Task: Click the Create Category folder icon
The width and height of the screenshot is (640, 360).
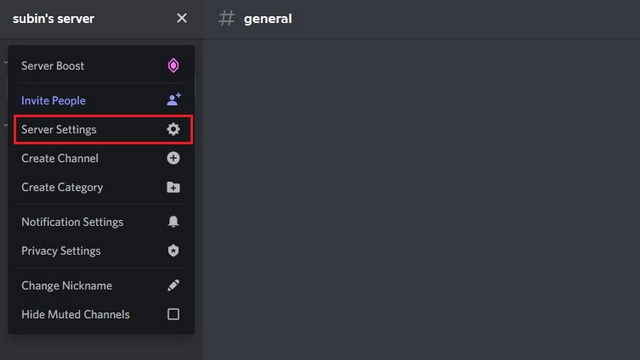Action: coord(173,187)
